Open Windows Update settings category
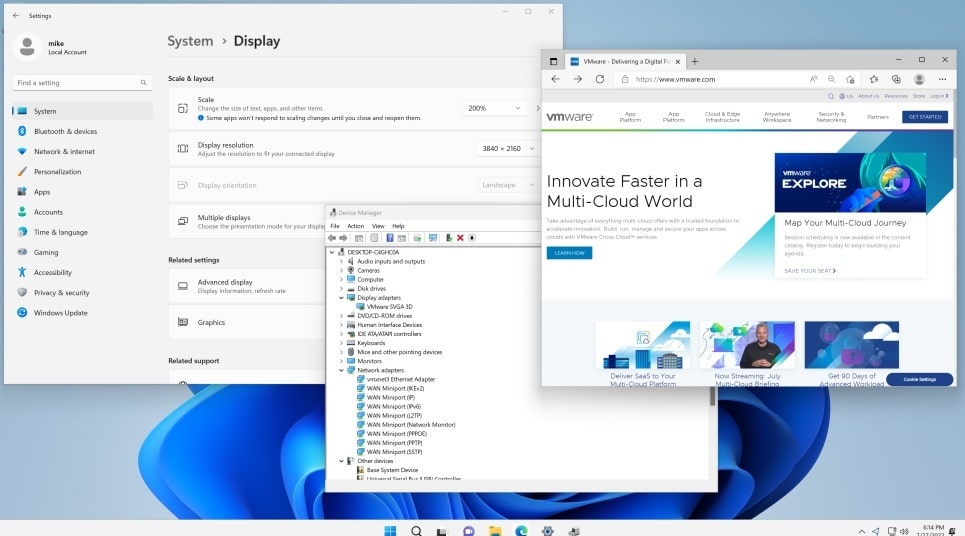 [82, 313]
